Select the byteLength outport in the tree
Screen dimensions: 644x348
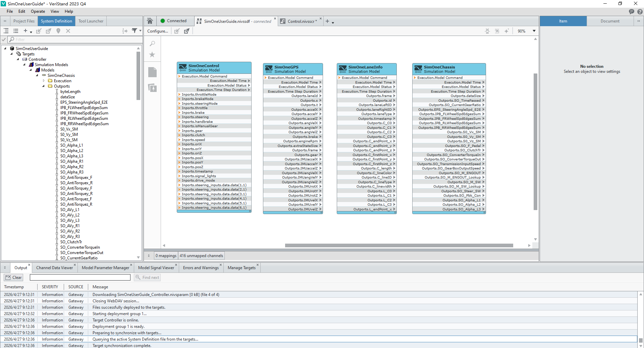[70, 92]
